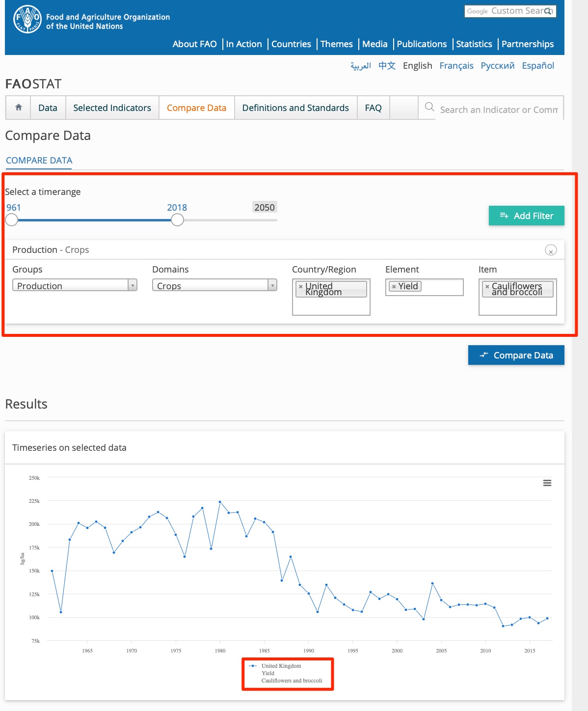Select the COMPARE DATA sub-tab

tap(39, 161)
